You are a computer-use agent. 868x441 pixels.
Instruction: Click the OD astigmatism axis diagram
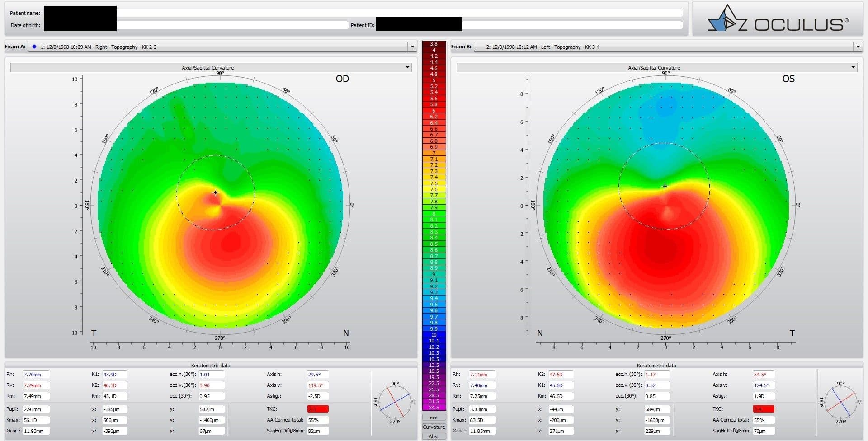[395, 401]
